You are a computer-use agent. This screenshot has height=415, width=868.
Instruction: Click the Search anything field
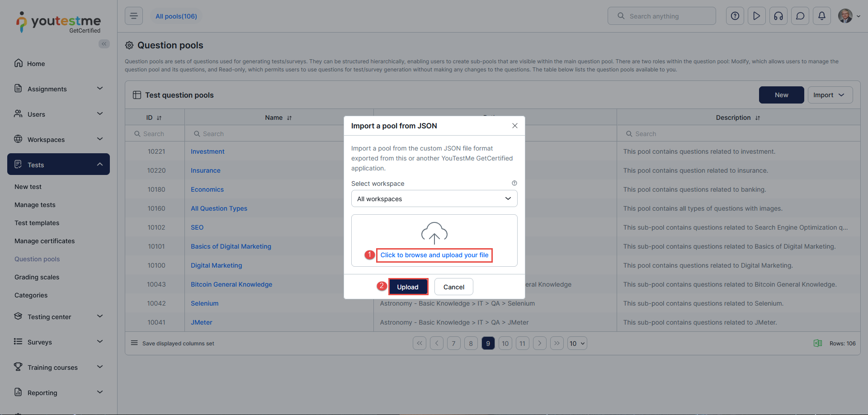pos(661,16)
